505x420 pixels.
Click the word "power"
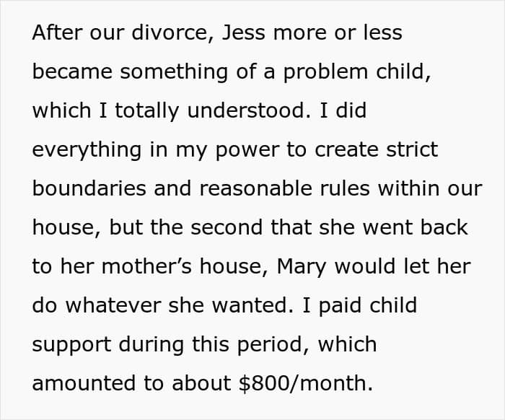[247, 150]
